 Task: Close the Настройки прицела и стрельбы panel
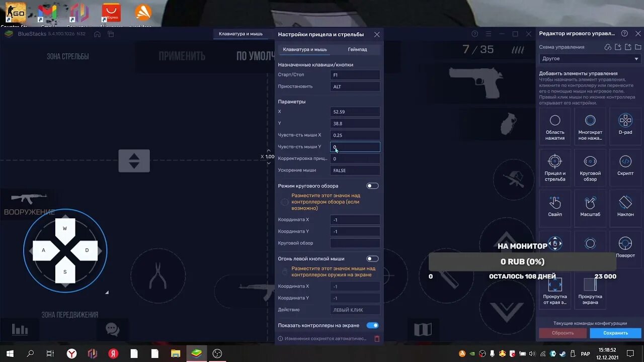click(x=377, y=35)
